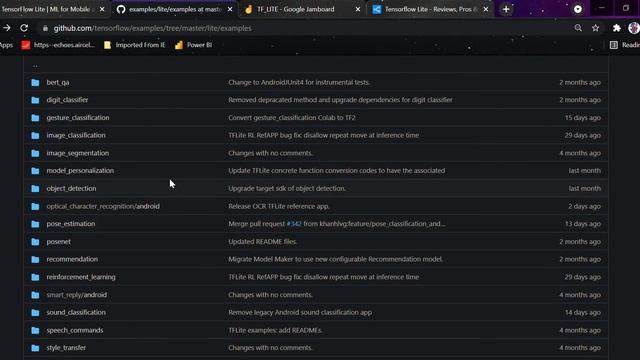Reload the page with the refresh icon
This screenshot has height=360, width=640.
pos(24,28)
